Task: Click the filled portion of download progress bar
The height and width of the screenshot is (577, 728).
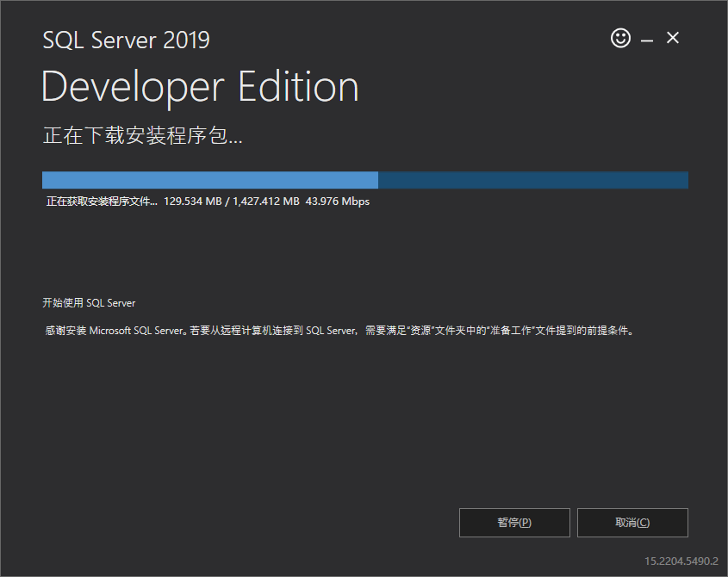Action: pos(210,180)
